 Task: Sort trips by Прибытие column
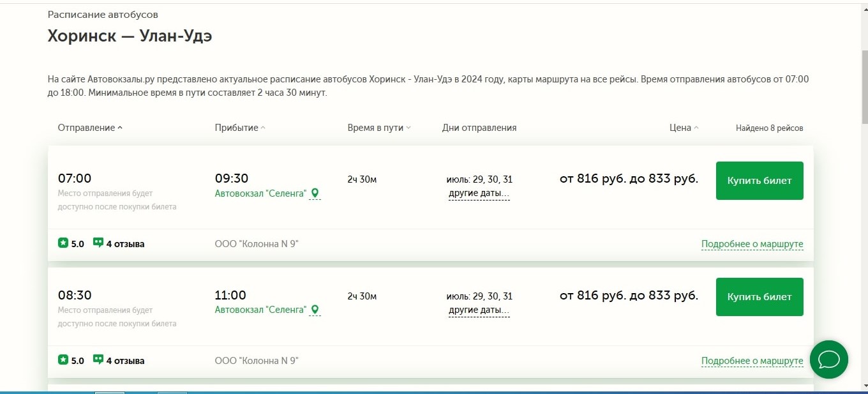[x=239, y=128]
